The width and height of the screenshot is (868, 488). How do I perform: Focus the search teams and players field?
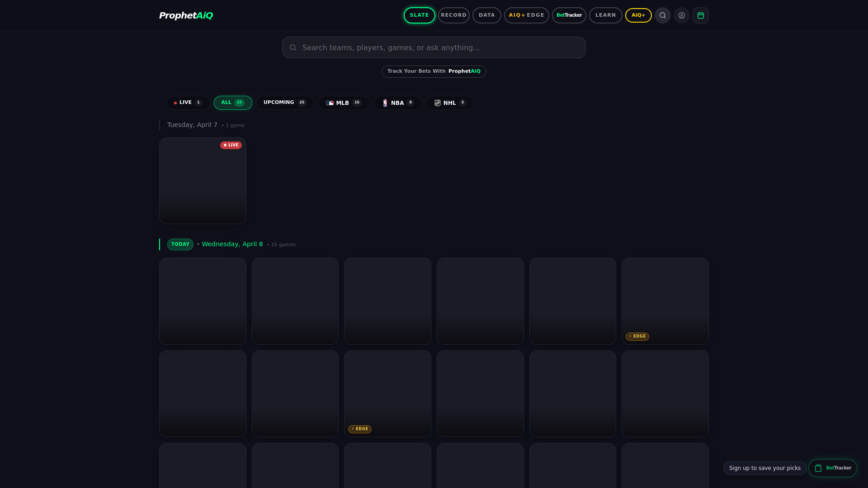coord(434,47)
